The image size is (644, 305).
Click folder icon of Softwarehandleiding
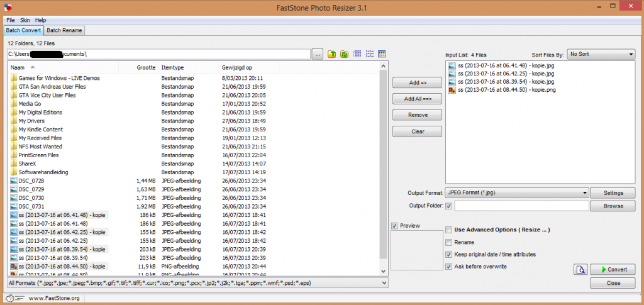click(x=14, y=172)
